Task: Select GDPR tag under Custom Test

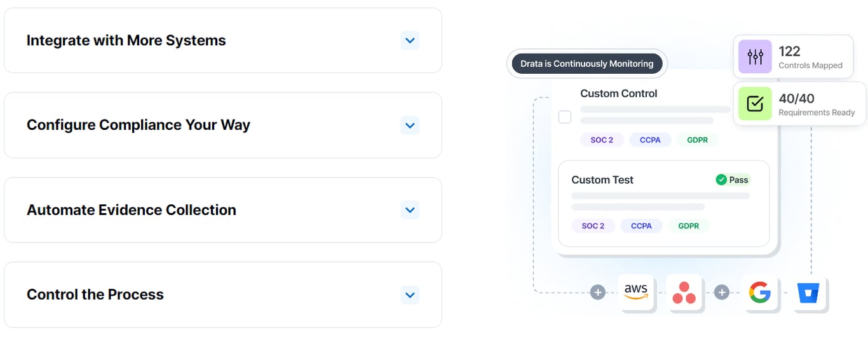Action: pyautogui.click(x=689, y=226)
